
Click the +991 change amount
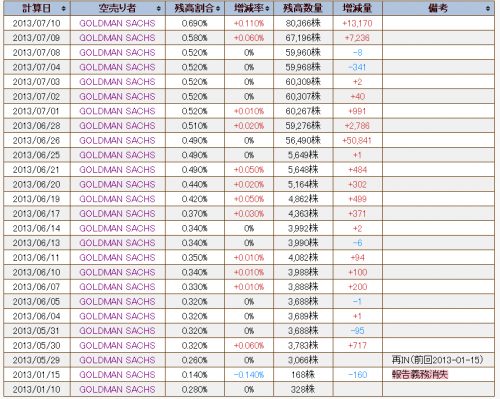click(x=357, y=111)
